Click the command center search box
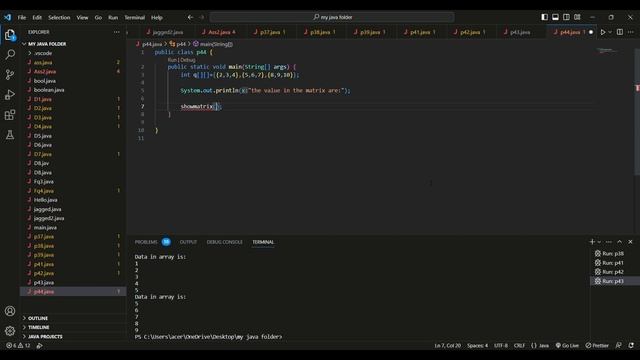Screen dimensions: 640x360 332,17
